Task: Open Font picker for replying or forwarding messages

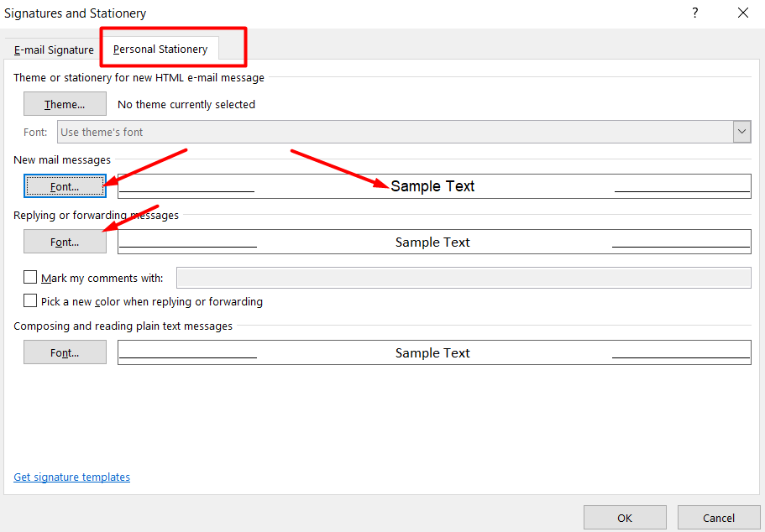Action: 65,241
